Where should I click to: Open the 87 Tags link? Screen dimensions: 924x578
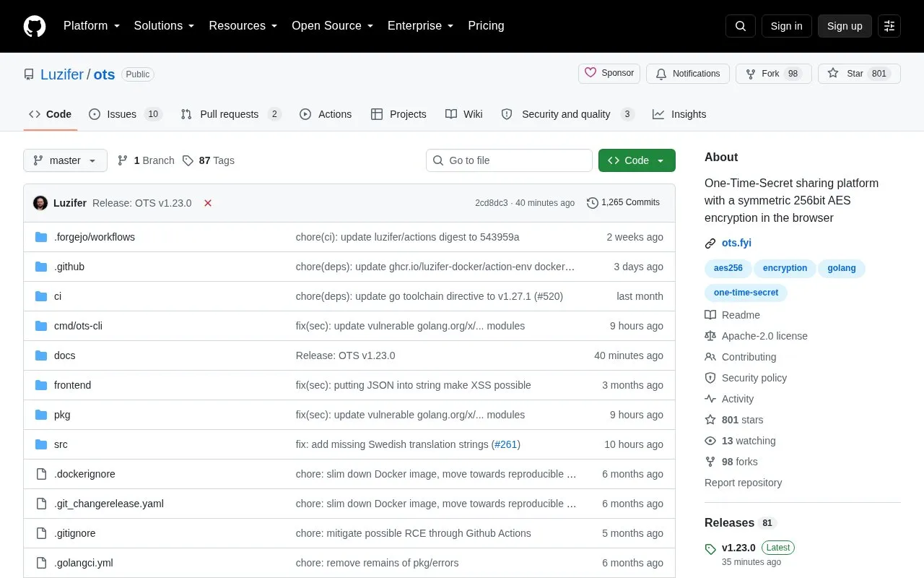[209, 160]
